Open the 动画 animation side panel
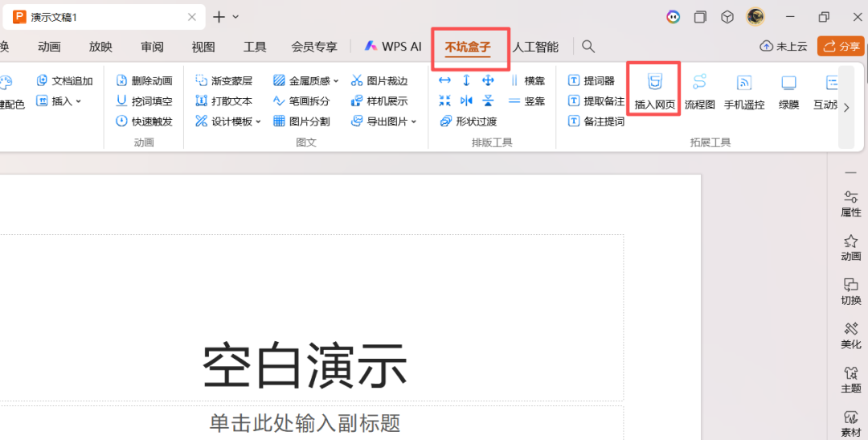The image size is (868, 440). 851,248
